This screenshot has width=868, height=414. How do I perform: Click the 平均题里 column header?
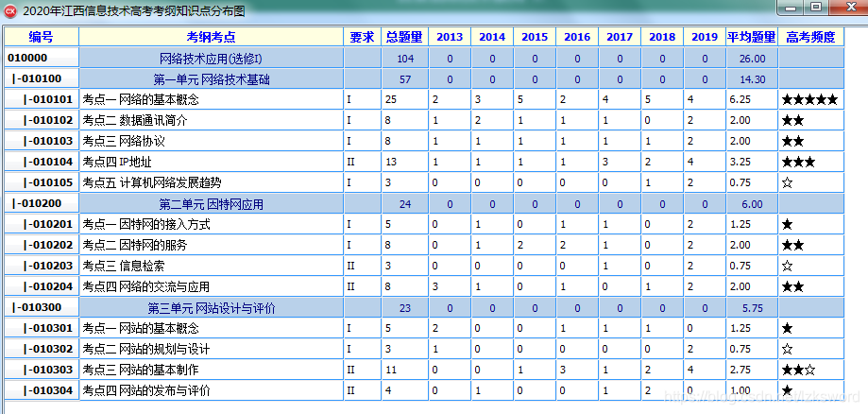coord(752,37)
